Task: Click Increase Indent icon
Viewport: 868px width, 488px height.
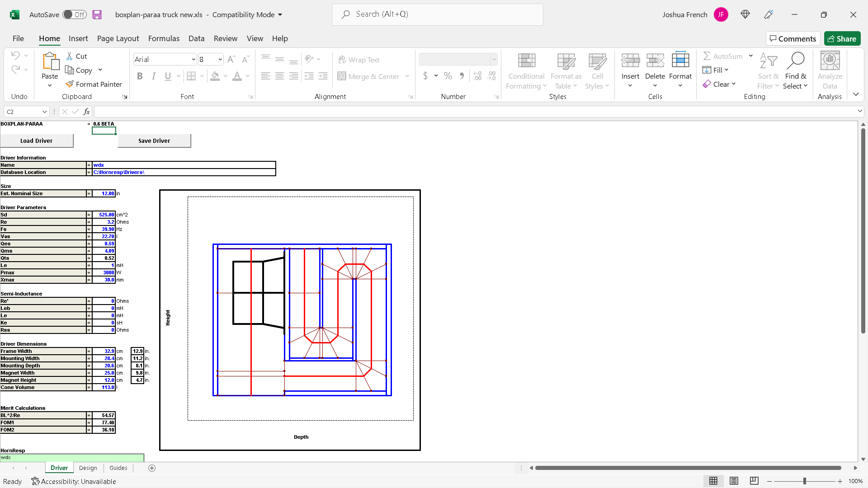Action: (323, 76)
